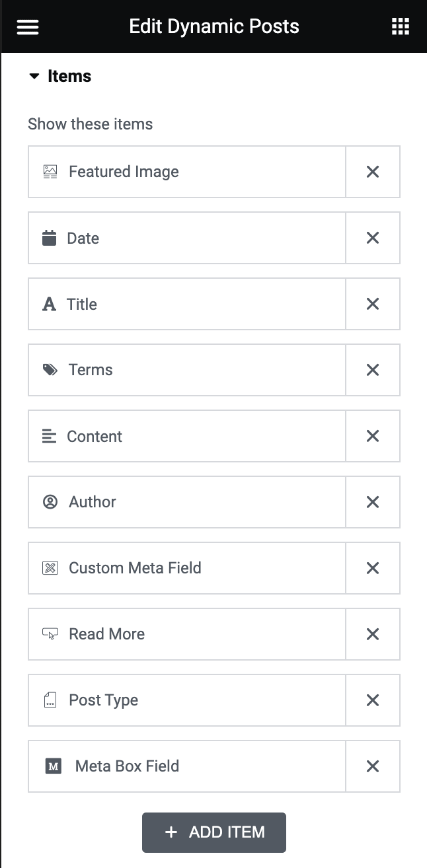Viewport: 427px width, 868px height.
Task: Click the Author user icon
Action: coord(50,502)
